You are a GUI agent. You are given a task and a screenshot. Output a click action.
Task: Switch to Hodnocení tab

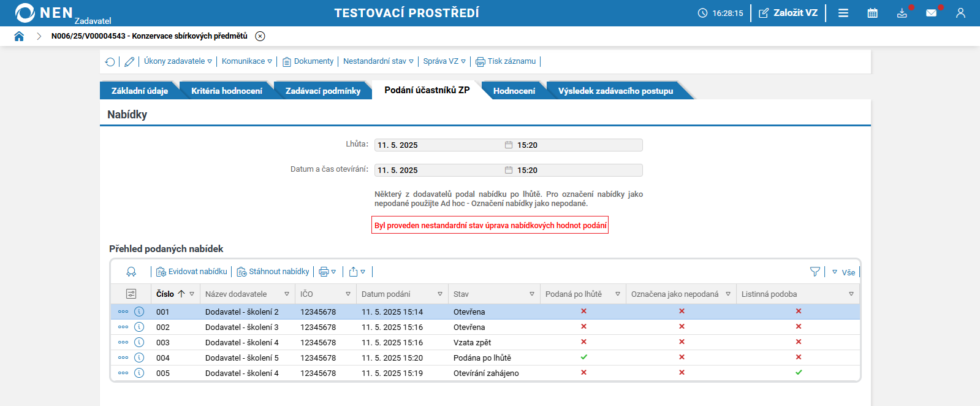514,91
